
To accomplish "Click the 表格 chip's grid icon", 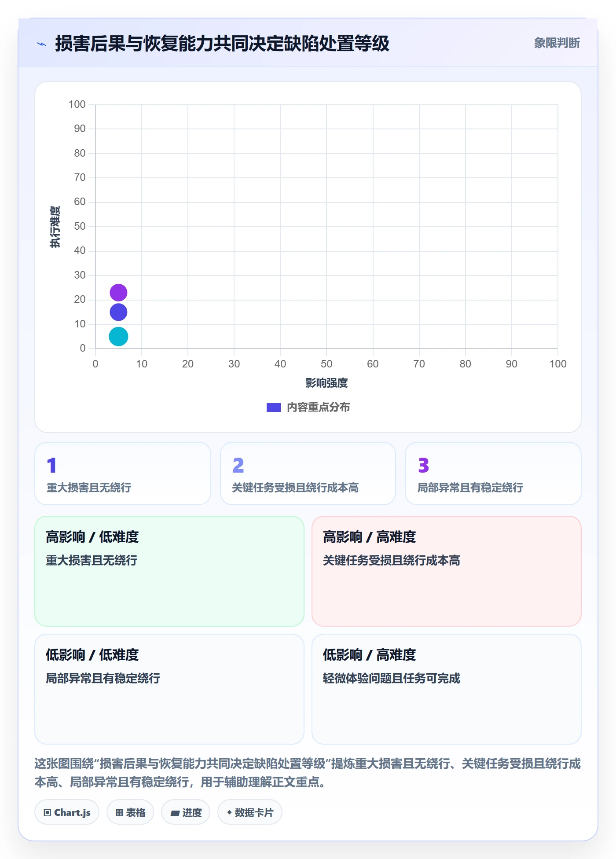I will (x=119, y=813).
